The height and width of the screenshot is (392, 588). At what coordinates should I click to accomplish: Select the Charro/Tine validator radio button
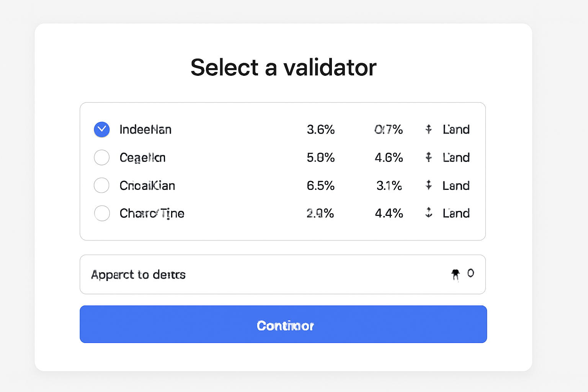click(x=102, y=213)
